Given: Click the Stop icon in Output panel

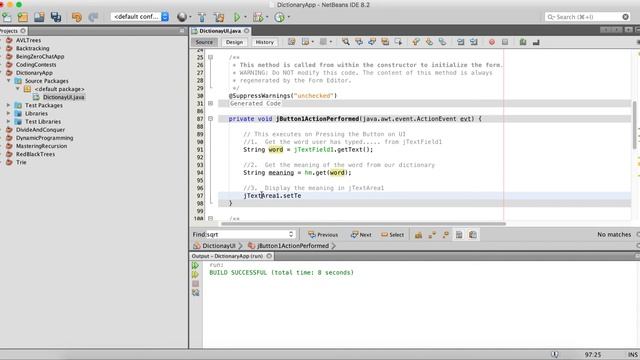Looking at the screenshot, I should point(196,284).
